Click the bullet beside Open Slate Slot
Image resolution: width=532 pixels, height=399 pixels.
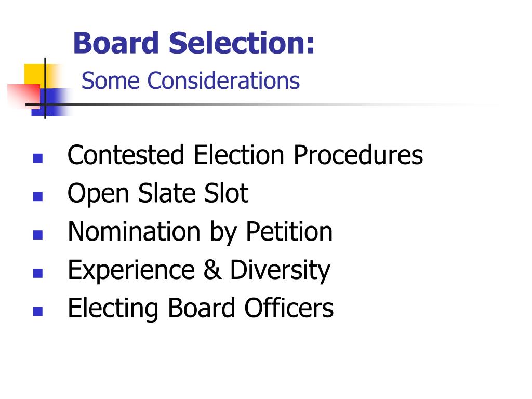pyautogui.click(x=37, y=196)
